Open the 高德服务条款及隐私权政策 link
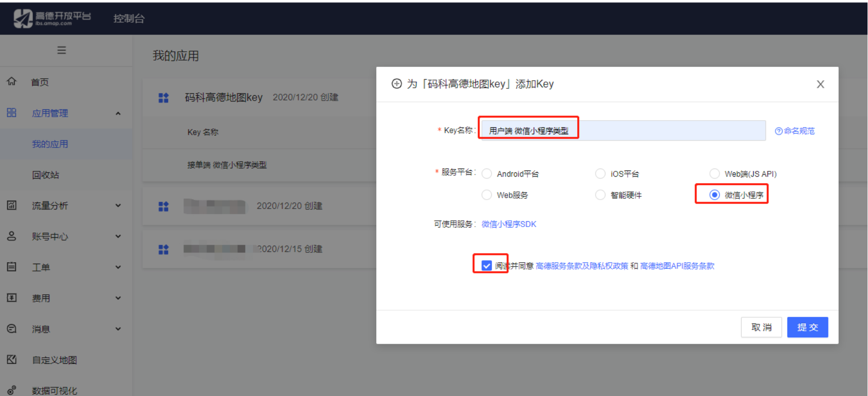Viewport: 868px width, 396px height. (x=582, y=266)
